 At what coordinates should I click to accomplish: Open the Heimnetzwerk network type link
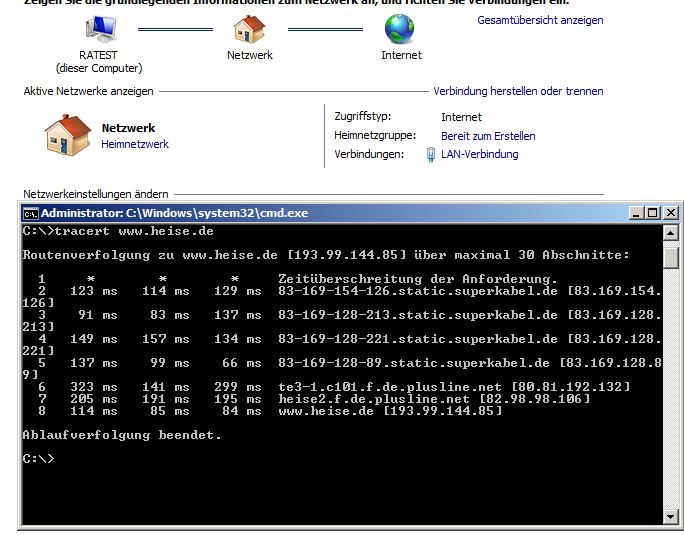click(135, 144)
